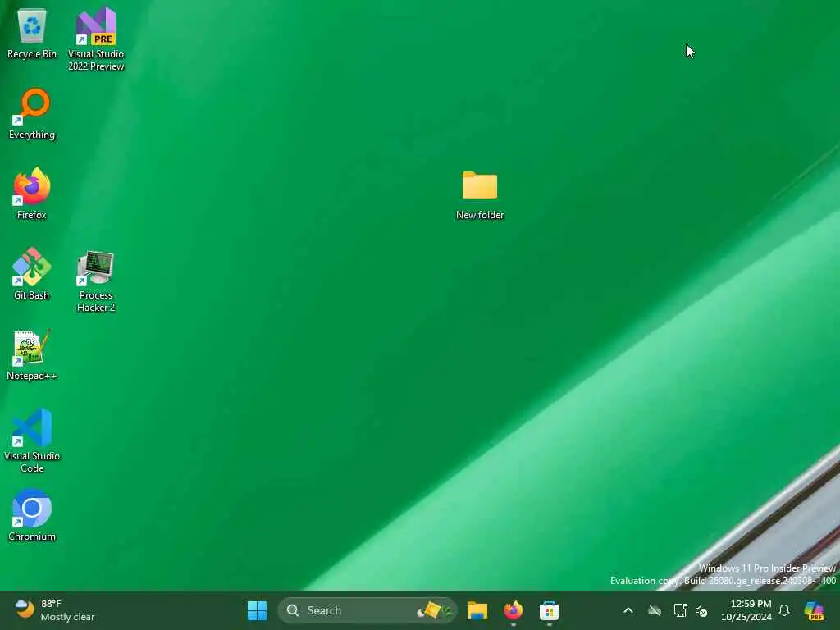This screenshot has width=840, height=630.
Task: Open Microsoft Store from the taskbar
Action: [x=549, y=610]
